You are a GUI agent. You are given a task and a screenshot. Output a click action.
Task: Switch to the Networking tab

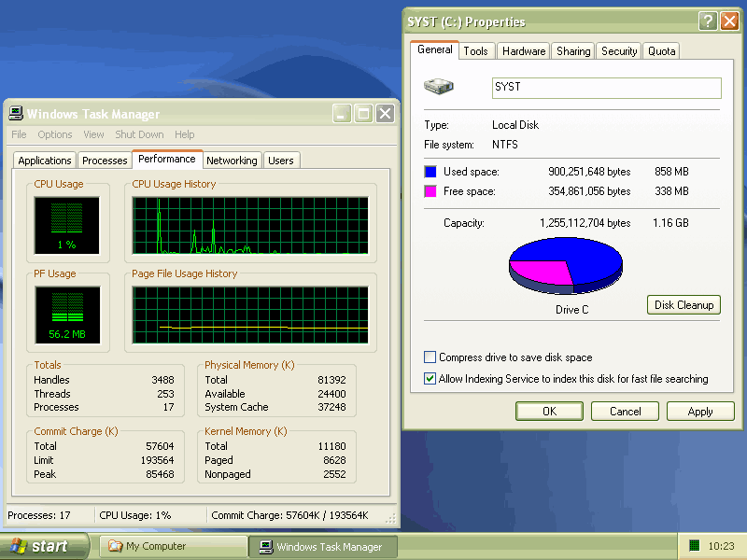(232, 161)
